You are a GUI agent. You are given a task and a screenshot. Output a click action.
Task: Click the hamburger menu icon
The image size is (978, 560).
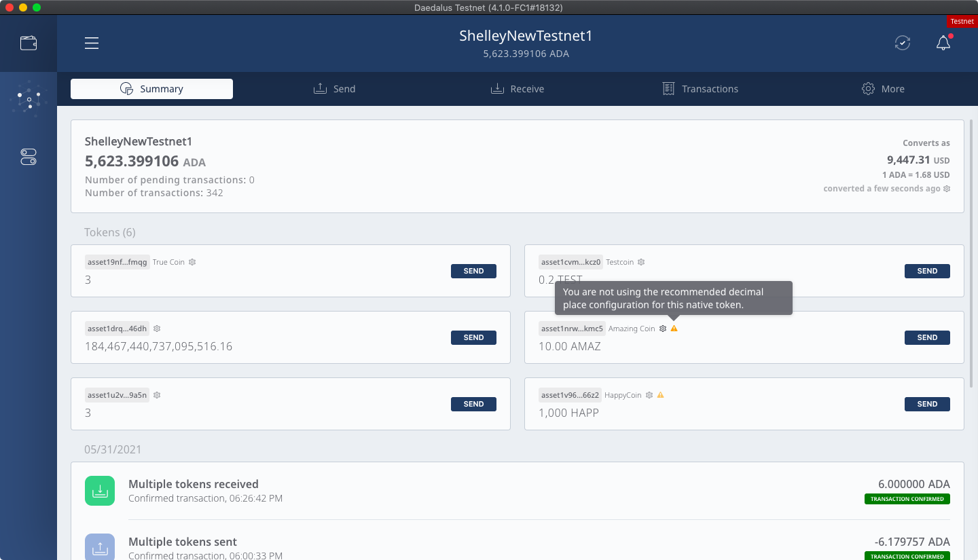pyautogui.click(x=92, y=43)
